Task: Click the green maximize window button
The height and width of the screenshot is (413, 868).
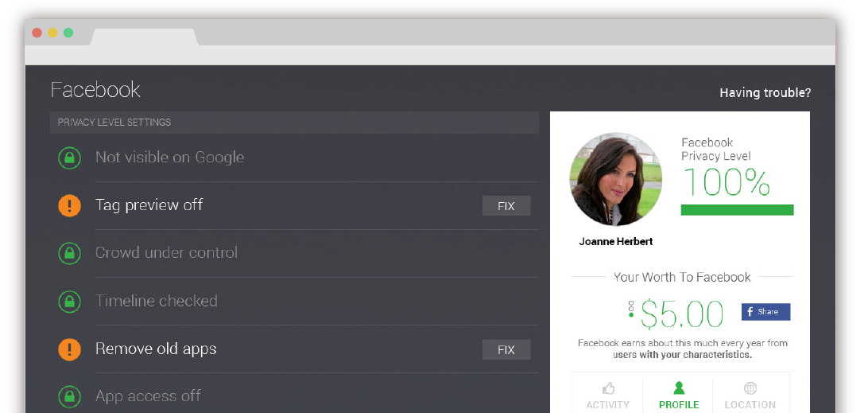Action: coord(68,33)
